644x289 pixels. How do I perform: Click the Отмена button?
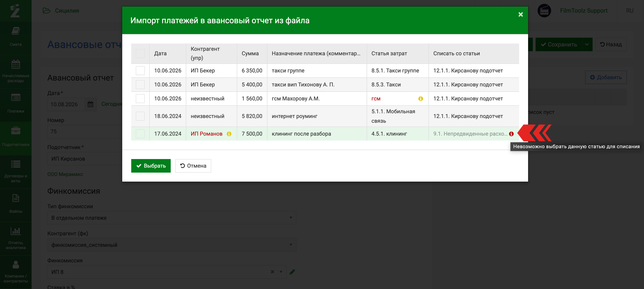(x=193, y=166)
